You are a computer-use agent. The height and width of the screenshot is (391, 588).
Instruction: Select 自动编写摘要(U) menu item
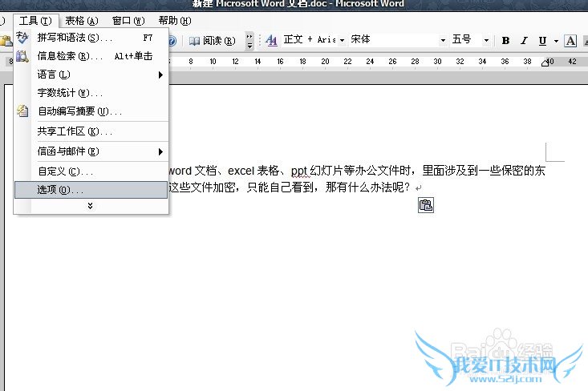point(91,111)
